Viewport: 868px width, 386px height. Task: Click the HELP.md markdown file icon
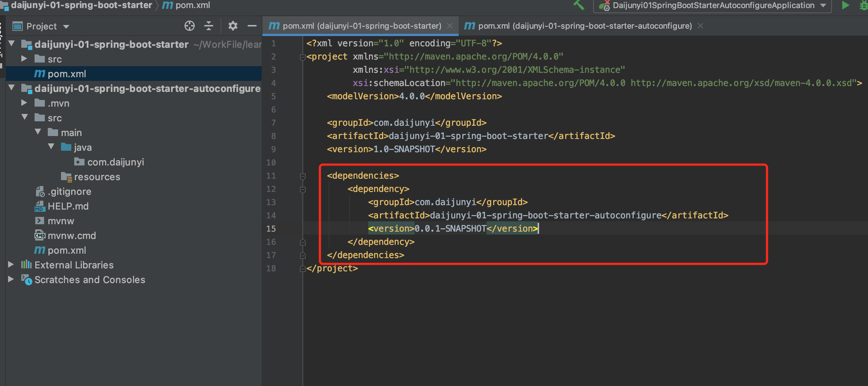(x=40, y=206)
